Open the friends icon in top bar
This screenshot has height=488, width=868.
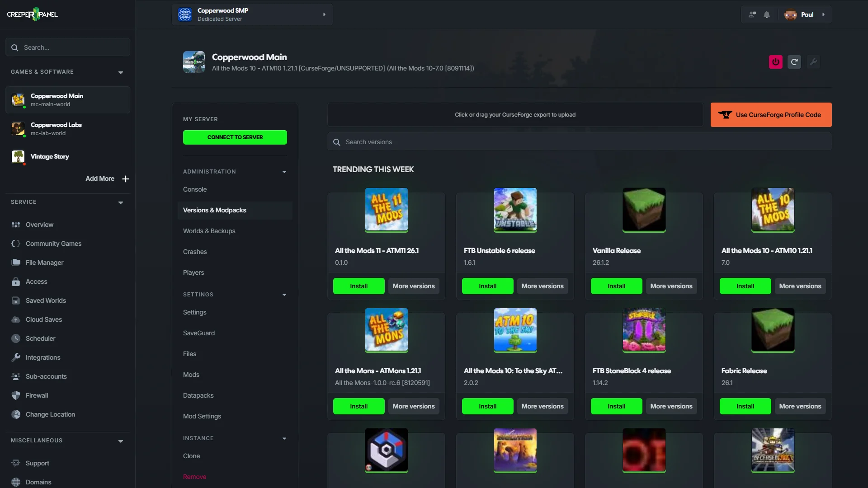(752, 14)
